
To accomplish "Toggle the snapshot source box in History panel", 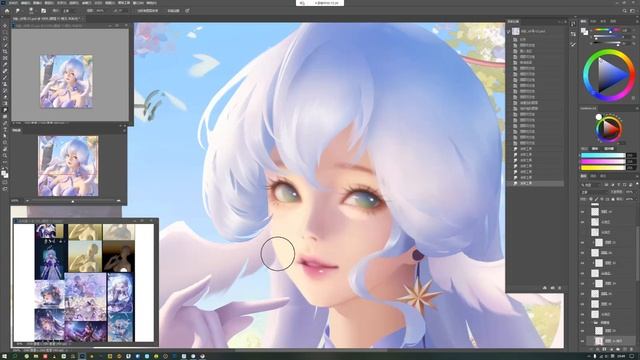I will coord(509,31).
